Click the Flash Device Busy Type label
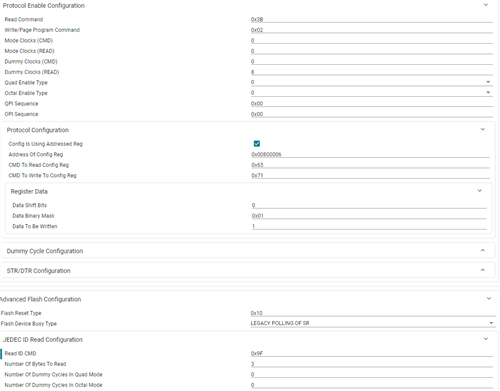This screenshot has width=500, height=391. (29, 323)
